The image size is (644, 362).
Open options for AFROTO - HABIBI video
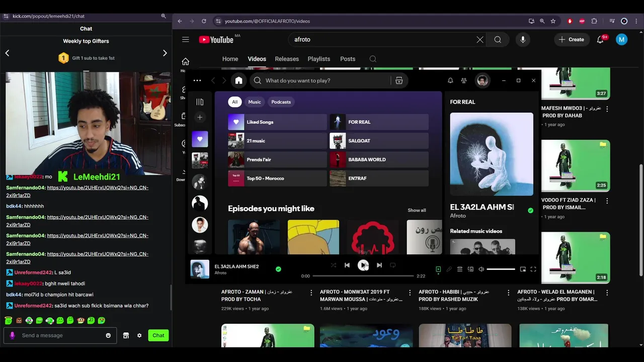click(x=508, y=292)
